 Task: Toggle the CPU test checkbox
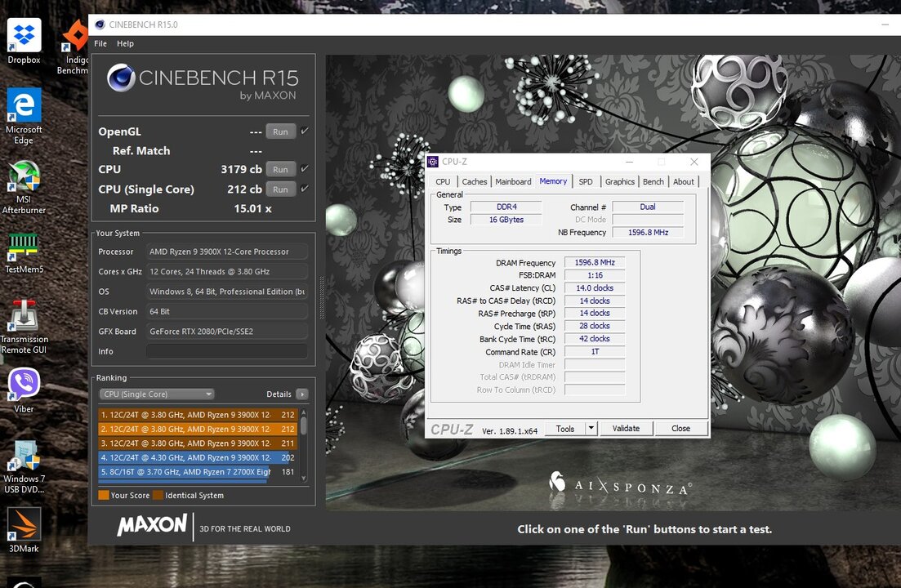[305, 169]
